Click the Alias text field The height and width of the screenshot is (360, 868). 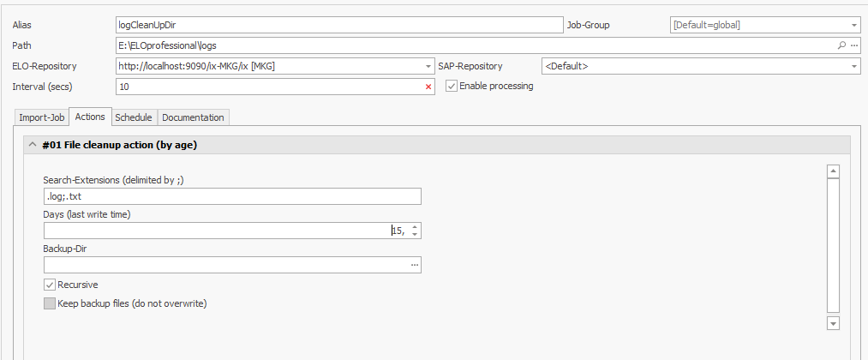pyautogui.click(x=338, y=25)
